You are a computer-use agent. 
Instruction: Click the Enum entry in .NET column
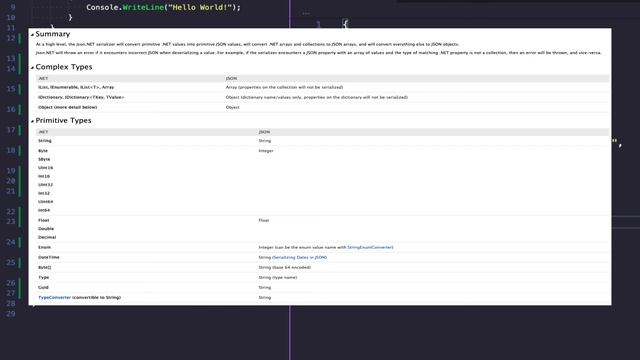44,247
